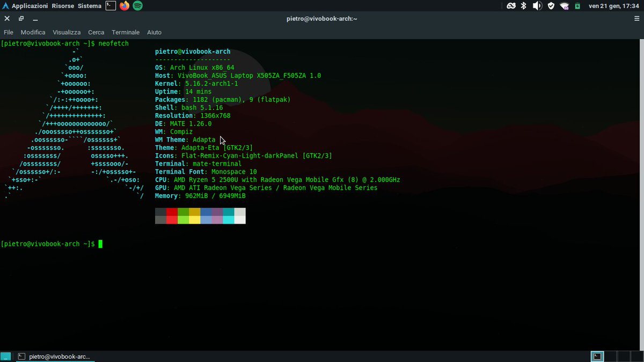Select pietro@vivobook-arc... taskbar window button
The image size is (644, 362).
click(54, 356)
